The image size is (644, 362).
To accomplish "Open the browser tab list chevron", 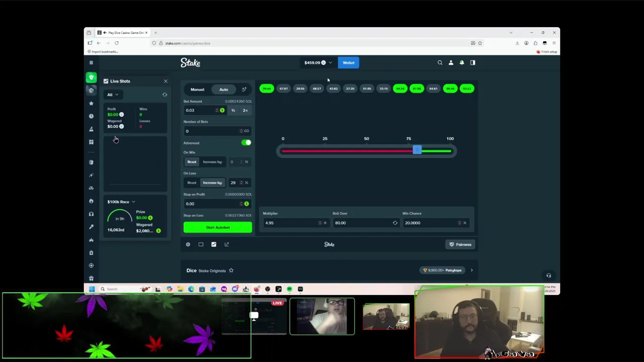I will coord(511,33).
